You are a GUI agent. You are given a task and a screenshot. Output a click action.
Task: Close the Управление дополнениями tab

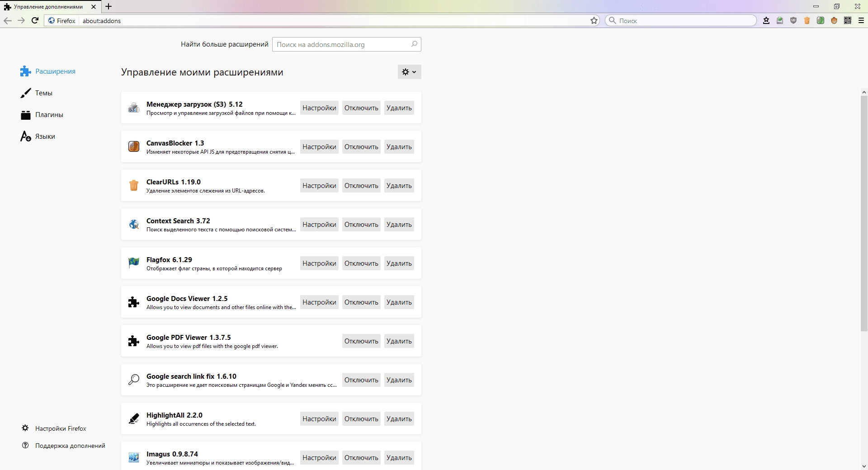93,7
